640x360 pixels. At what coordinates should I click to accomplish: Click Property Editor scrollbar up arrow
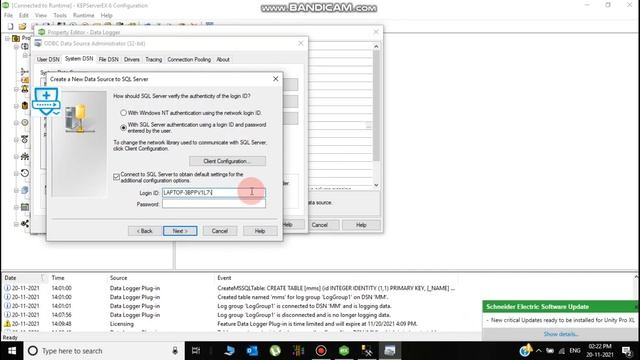point(376,47)
